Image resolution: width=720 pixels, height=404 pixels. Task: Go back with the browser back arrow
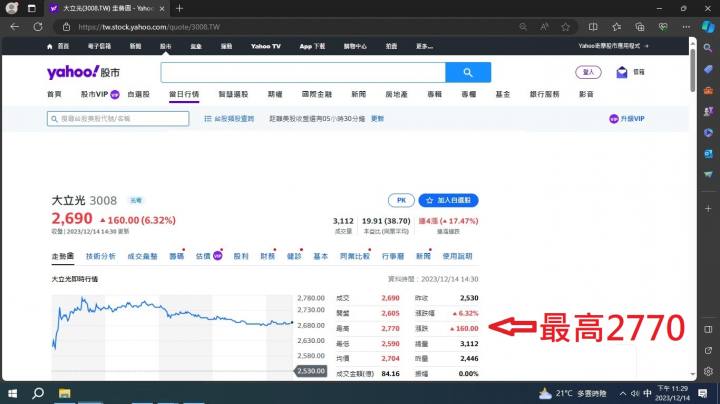(x=13, y=27)
